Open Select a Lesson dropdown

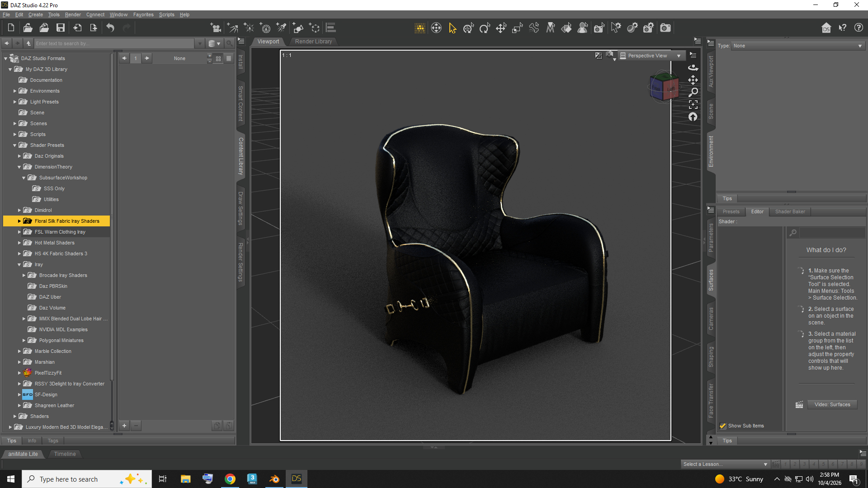(725, 464)
